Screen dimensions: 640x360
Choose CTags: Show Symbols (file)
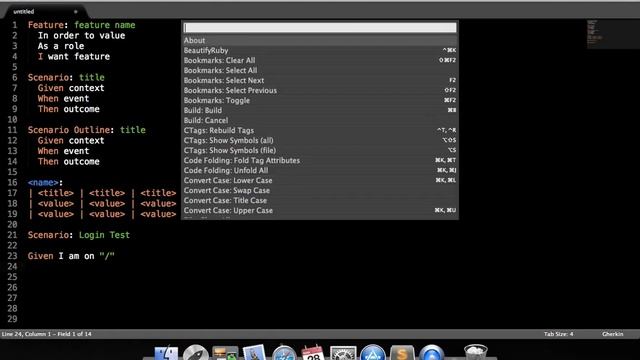tap(320, 151)
